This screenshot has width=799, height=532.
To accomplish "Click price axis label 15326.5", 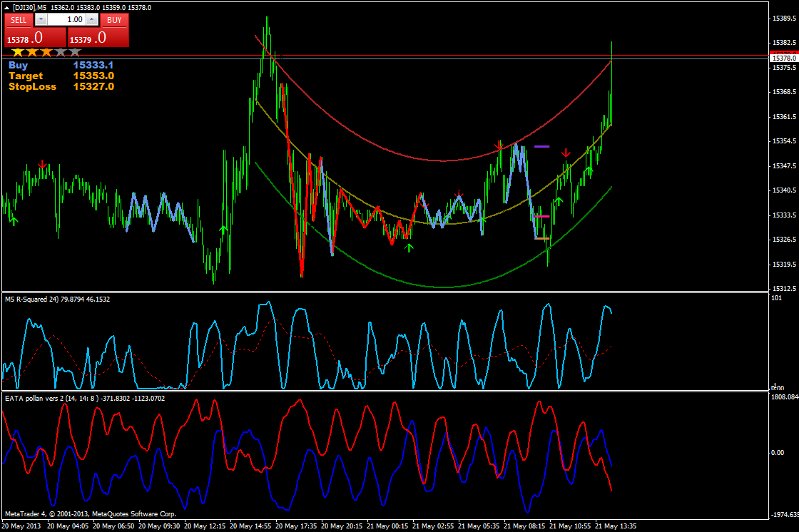I will coord(784,240).
